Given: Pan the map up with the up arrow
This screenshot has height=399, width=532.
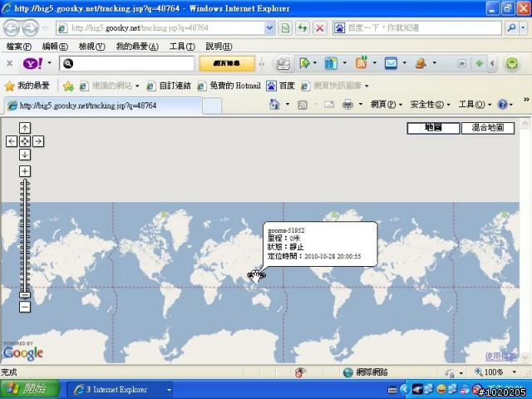Looking at the screenshot, I should pyautogui.click(x=25, y=128).
